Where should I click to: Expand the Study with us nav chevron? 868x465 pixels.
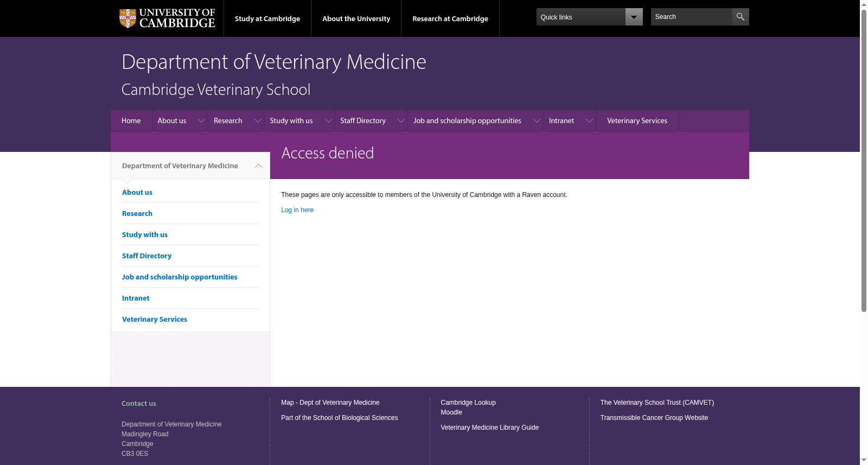(x=328, y=120)
